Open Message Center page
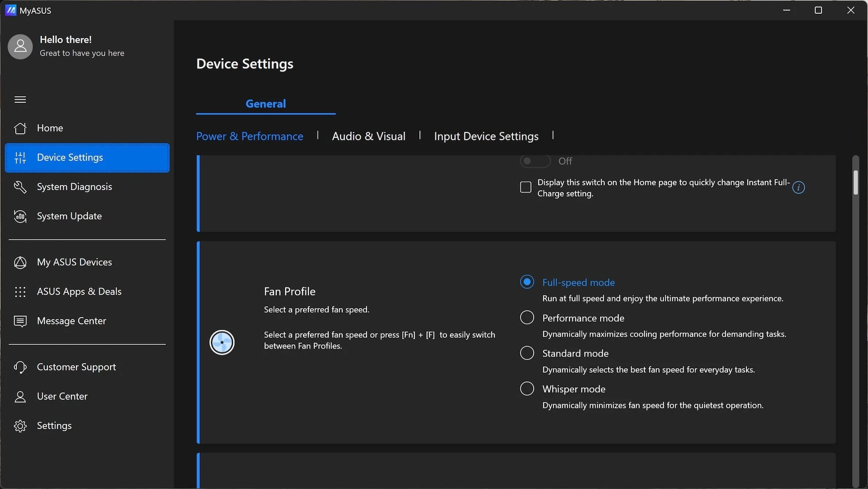Viewport: 868px width, 489px height. (87, 321)
